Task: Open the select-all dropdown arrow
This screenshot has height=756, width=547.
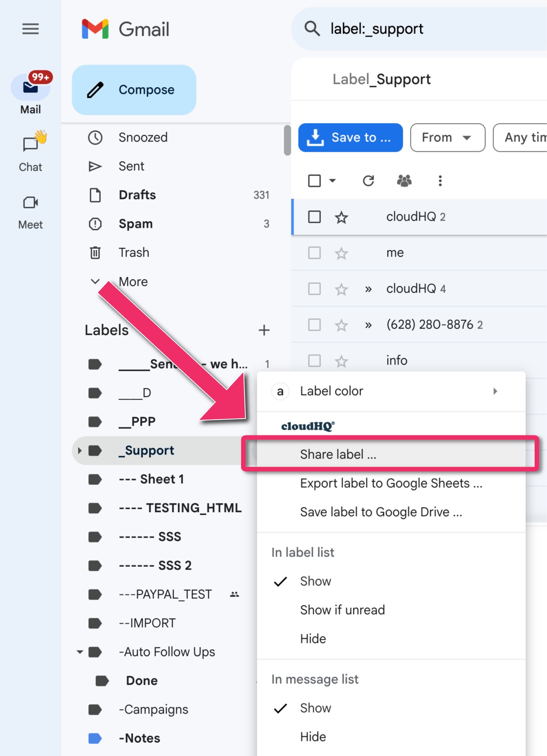Action: 333,181
